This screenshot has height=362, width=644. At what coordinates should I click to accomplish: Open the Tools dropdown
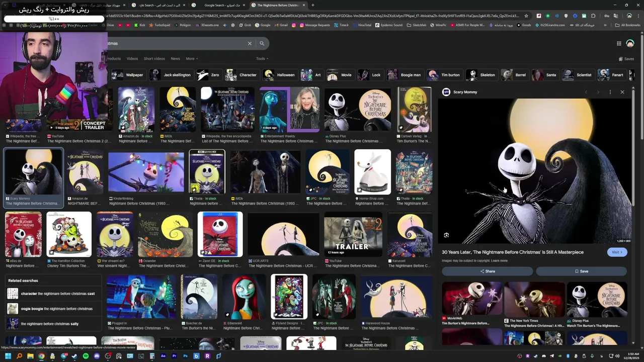(x=262, y=59)
